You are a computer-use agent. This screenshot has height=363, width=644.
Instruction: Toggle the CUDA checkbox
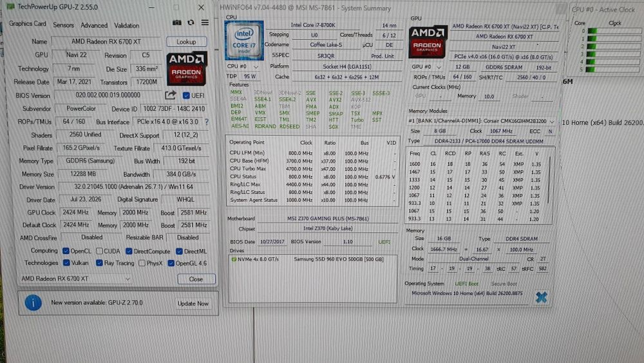click(x=99, y=251)
